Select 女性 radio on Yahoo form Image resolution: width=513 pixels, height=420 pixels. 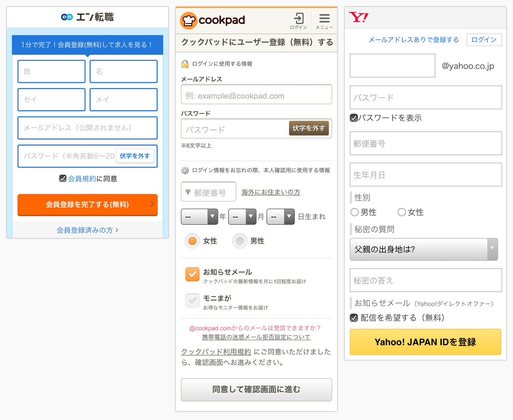[402, 212]
